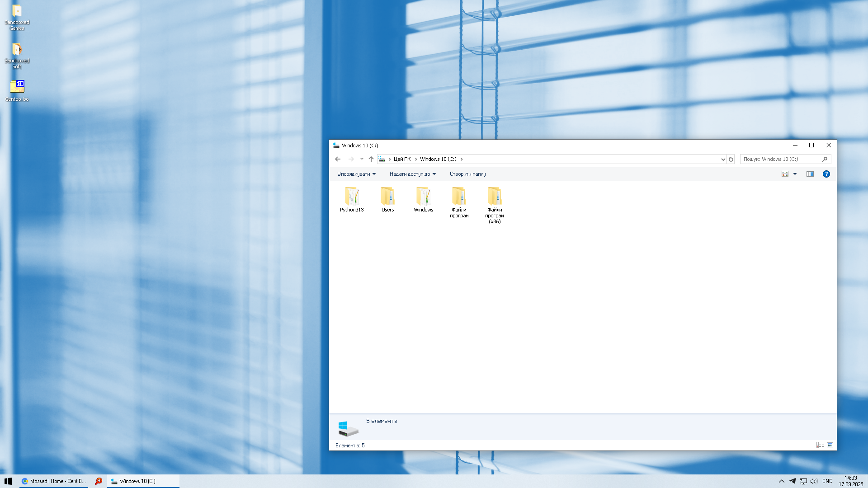Switch to Mossad Home browser taskbar button

[54, 481]
